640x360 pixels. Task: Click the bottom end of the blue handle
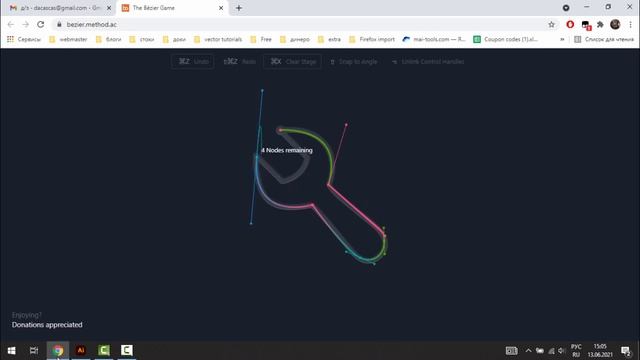click(x=251, y=223)
